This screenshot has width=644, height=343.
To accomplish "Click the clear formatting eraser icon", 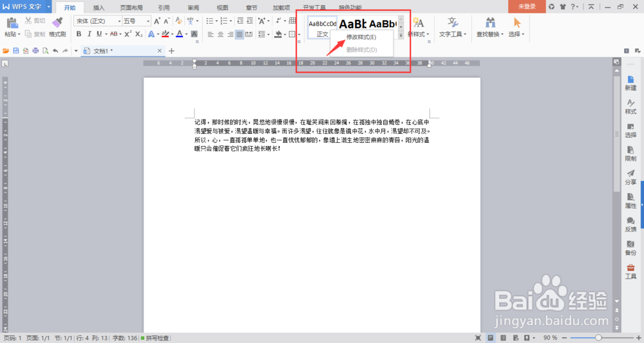I will [x=178, y=21].
